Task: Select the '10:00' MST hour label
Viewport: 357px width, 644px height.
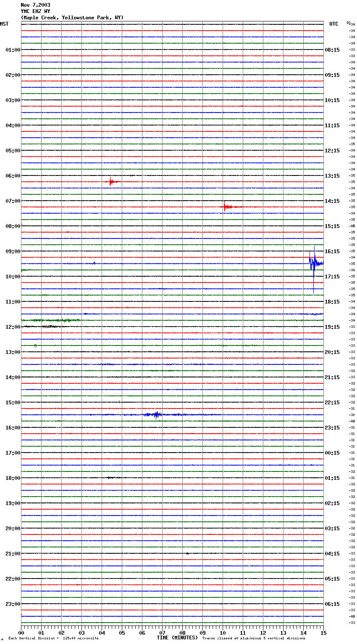Action: (13, 277)
